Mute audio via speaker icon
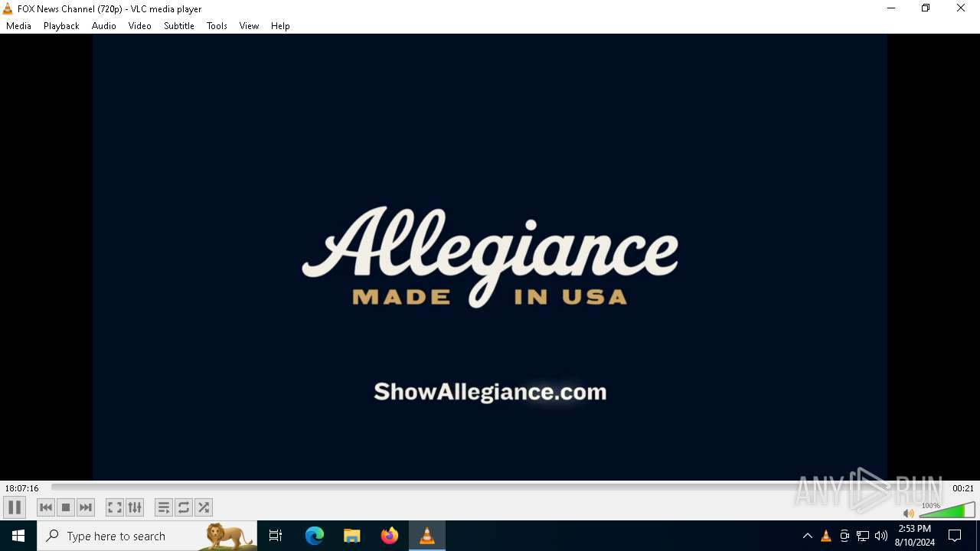 (909, 513)
